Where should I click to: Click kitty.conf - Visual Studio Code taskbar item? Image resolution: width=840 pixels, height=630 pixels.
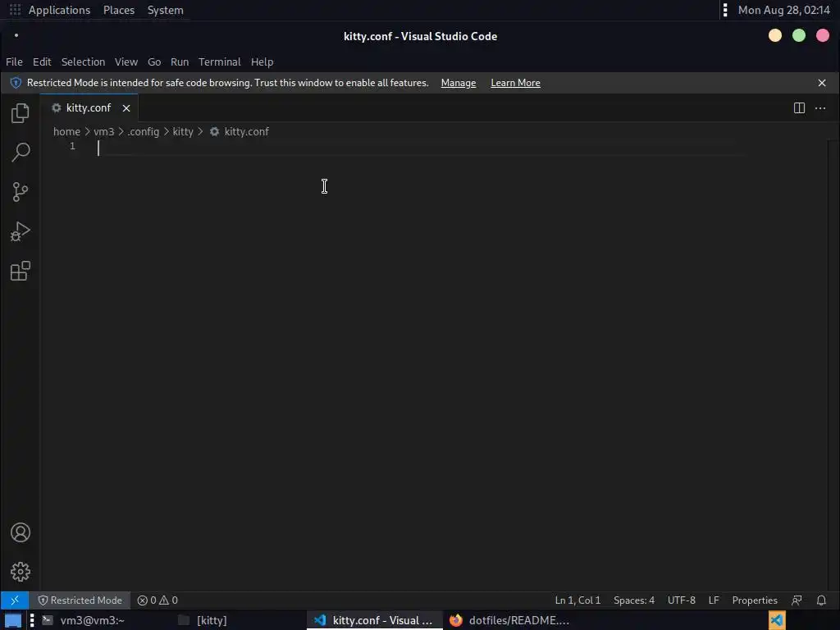(x=374, y=620)
